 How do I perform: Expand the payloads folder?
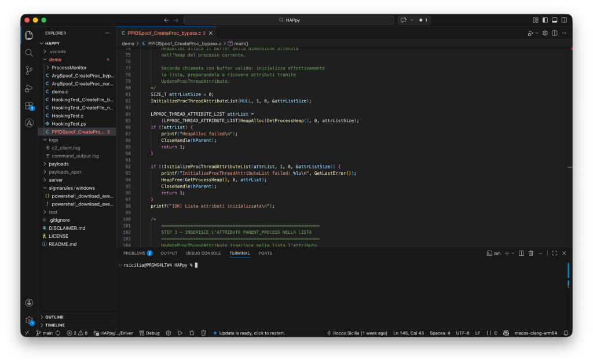[58, 164]
